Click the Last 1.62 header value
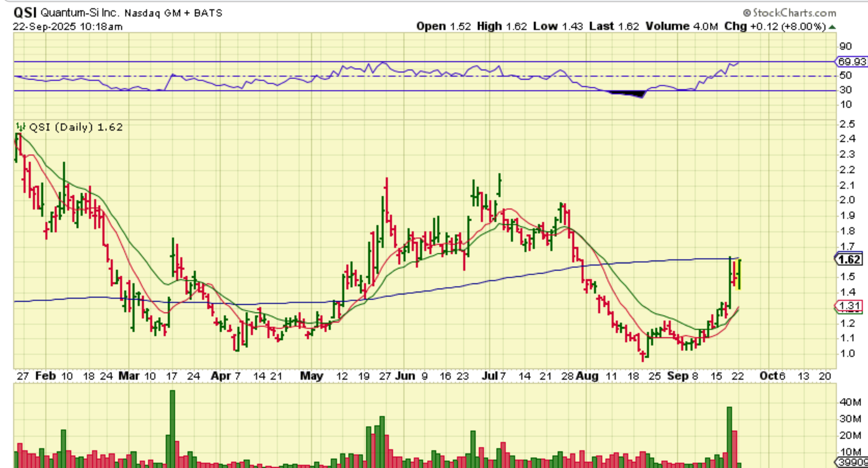 [x=614, y=26]
